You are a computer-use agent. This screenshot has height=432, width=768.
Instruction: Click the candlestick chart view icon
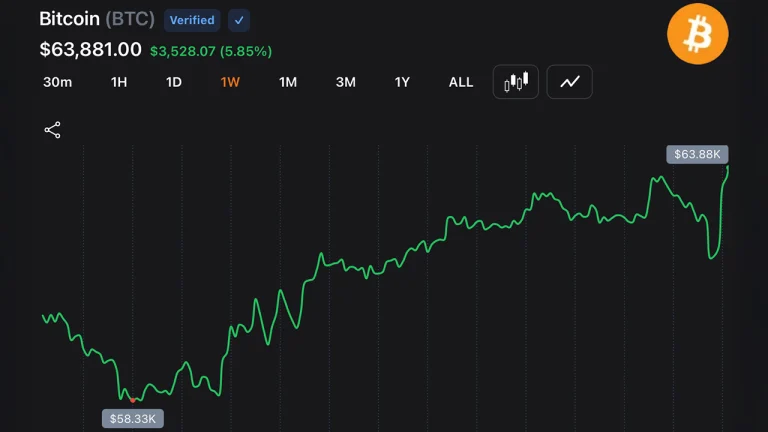point(516,82)
